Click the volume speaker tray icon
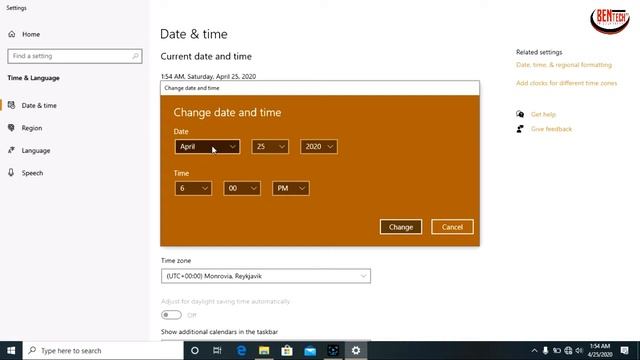640x360 pixels. 579,351
